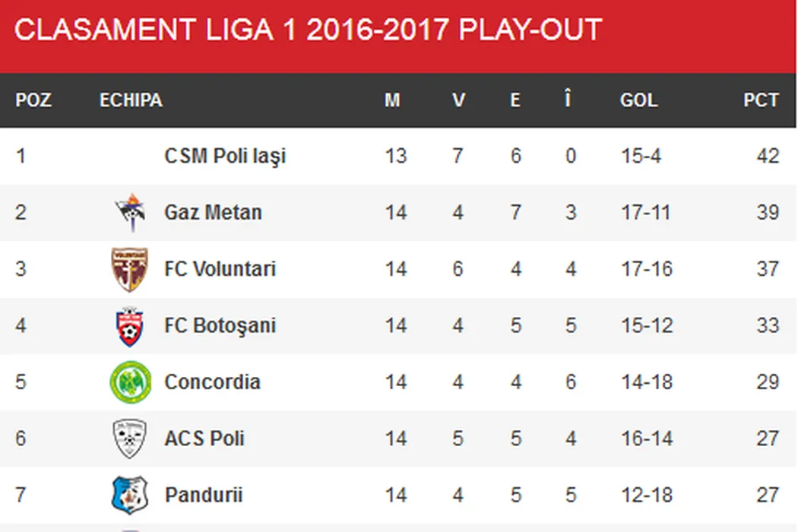
Task: Open the Gaz Metan team link
Action: [x=213, y=212]
